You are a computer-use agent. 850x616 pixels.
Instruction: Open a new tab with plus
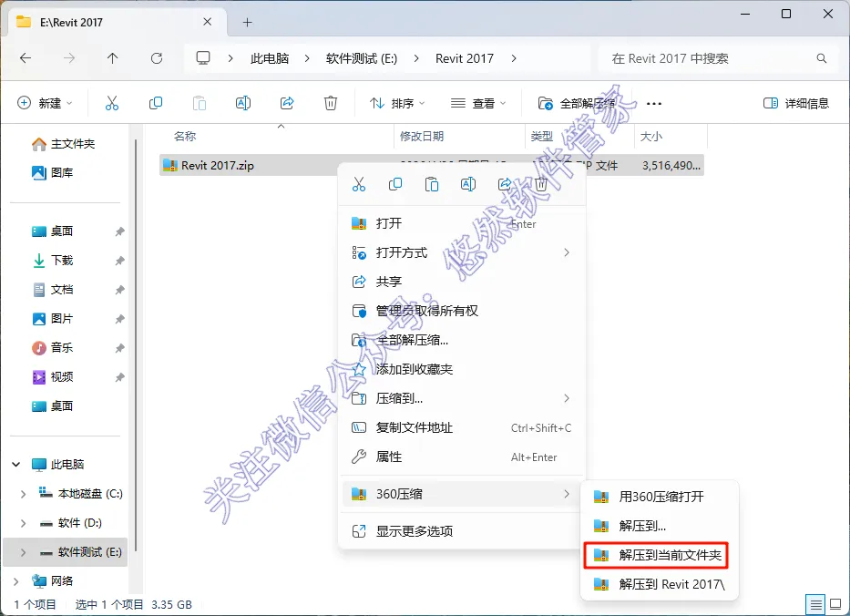pyautogui.click(x=247, y=22)
